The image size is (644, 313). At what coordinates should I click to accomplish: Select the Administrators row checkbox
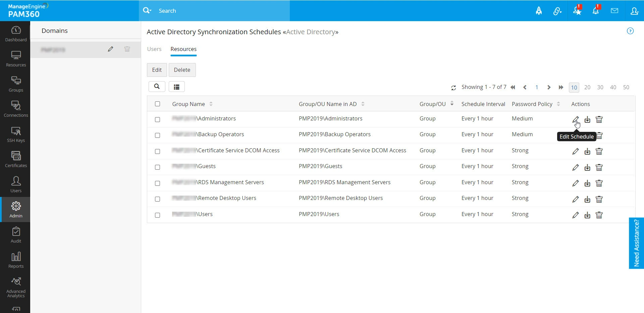[158, 119]
